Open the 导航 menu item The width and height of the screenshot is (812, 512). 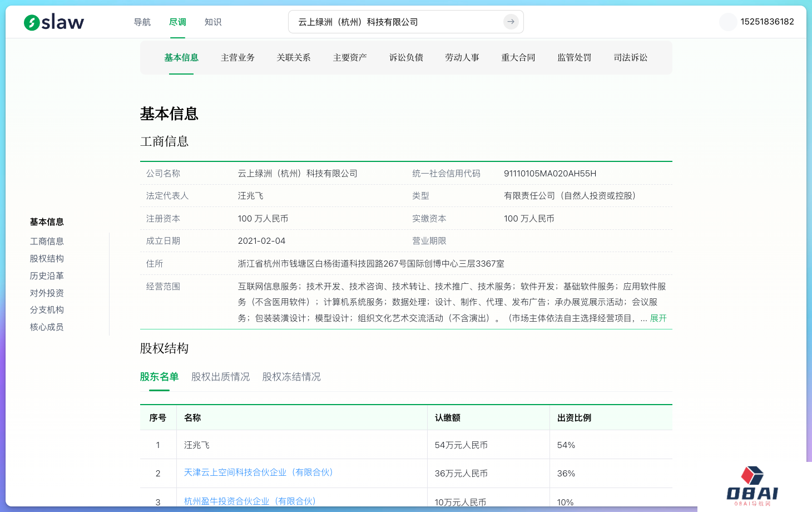point(142,22)
